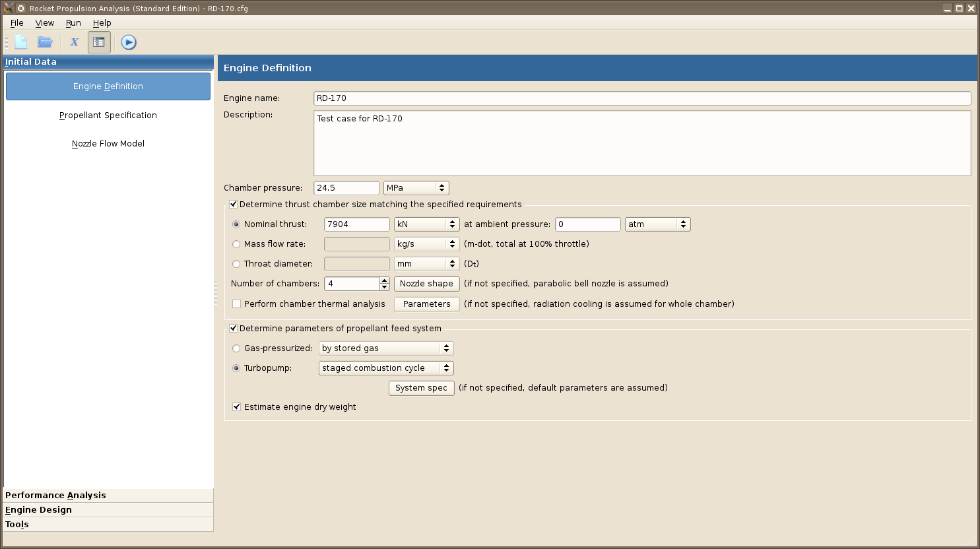Open the throat diameter mm unit dropdown
Viewport: 980px width, 549px height.
click(x=427, y=264)
